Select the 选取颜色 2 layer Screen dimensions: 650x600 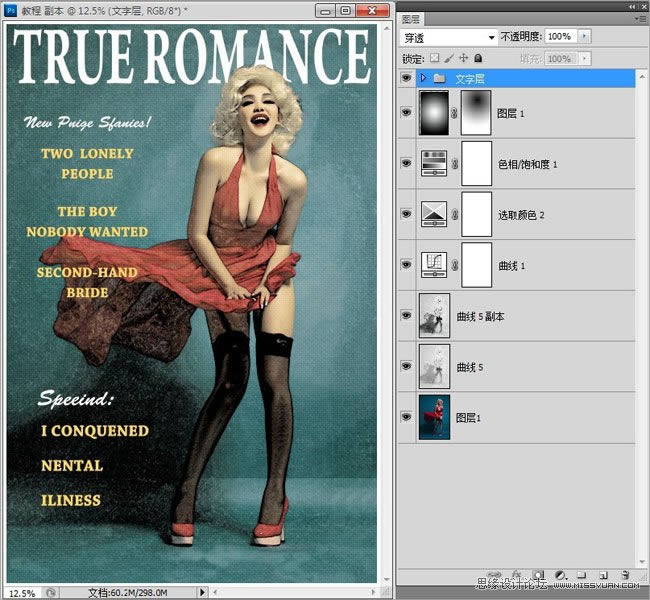pyautogui.click(x=520, y=215)
